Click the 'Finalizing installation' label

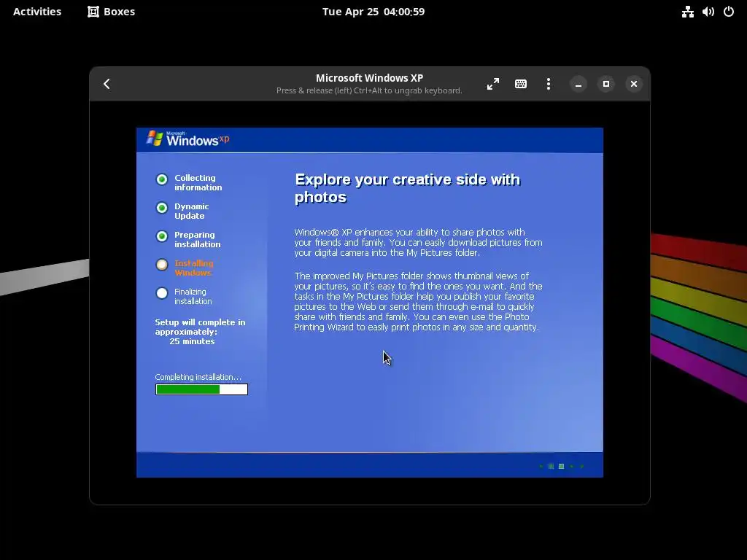pos(193,296)
